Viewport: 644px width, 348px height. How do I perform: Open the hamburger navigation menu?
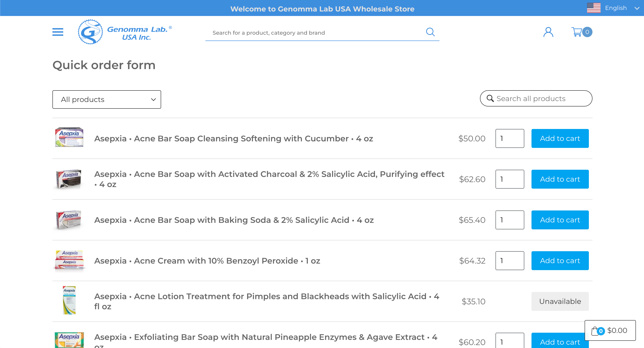pyautogui.click(x=58, y=32)
